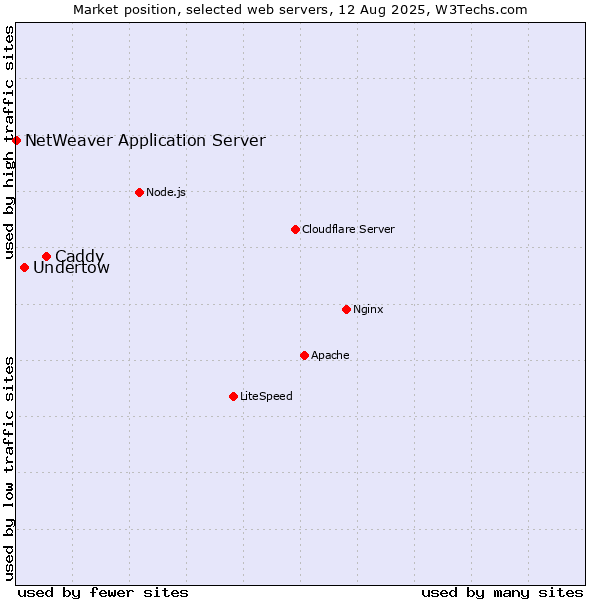Select the Undertow data point
Viewport: 600px width, 600px height.
click(x=24, y=267)
